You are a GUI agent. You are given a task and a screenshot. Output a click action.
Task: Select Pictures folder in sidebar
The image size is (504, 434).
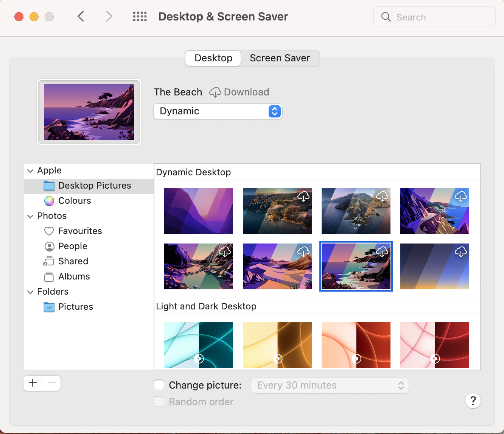[x=89, y=307]
